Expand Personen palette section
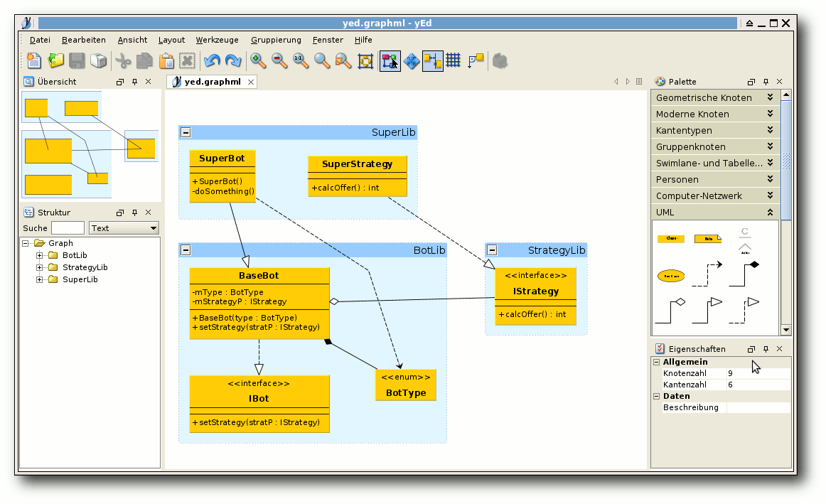Viewport: 826px width, 504px height. (x=715, y=180)
